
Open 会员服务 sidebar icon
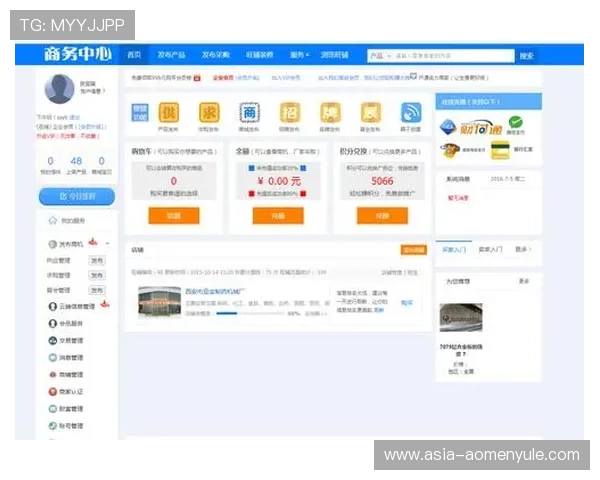click(52, 323)
